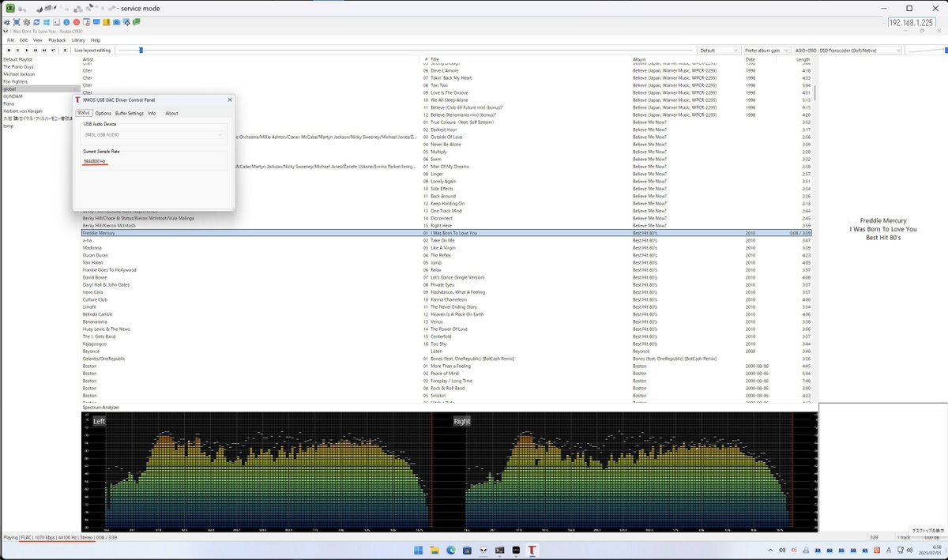Select the Beyoncé track row
Viewport: 948px width, 560px height.
[x=446, y=351]
